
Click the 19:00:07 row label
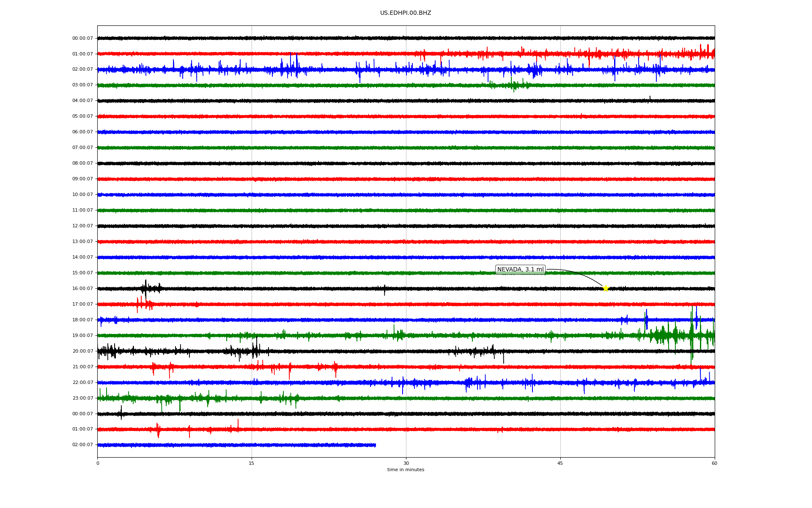[82, 336]
